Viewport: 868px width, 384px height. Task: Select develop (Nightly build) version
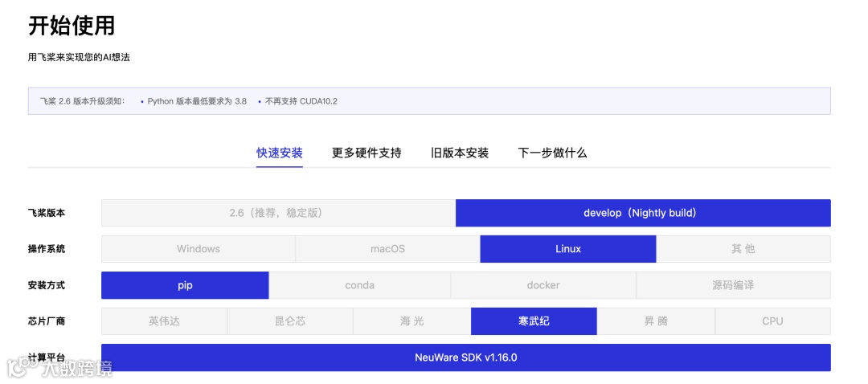point(643,213)
